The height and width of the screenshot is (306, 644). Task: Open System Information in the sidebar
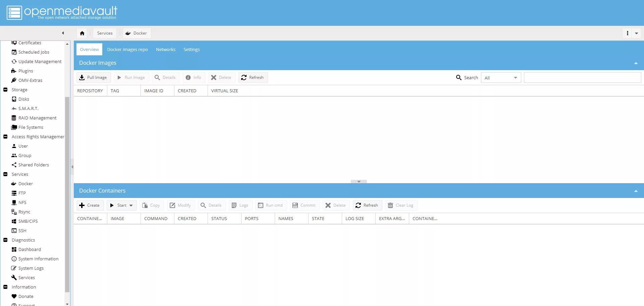38,259
